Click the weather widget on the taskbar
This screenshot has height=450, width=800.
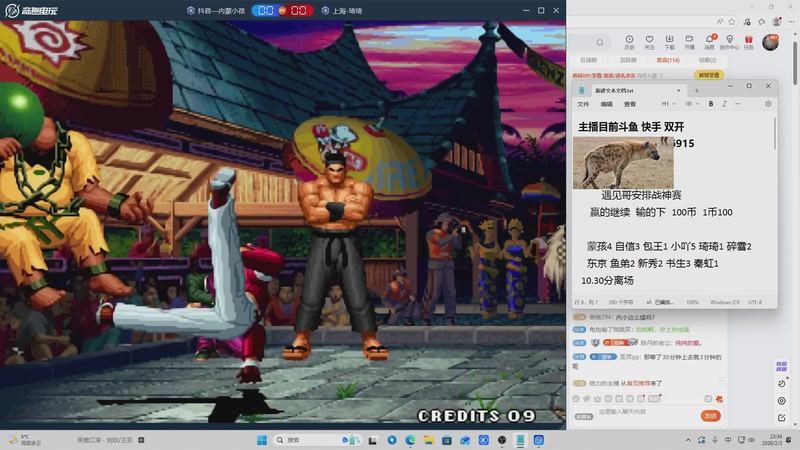point(26,440)
